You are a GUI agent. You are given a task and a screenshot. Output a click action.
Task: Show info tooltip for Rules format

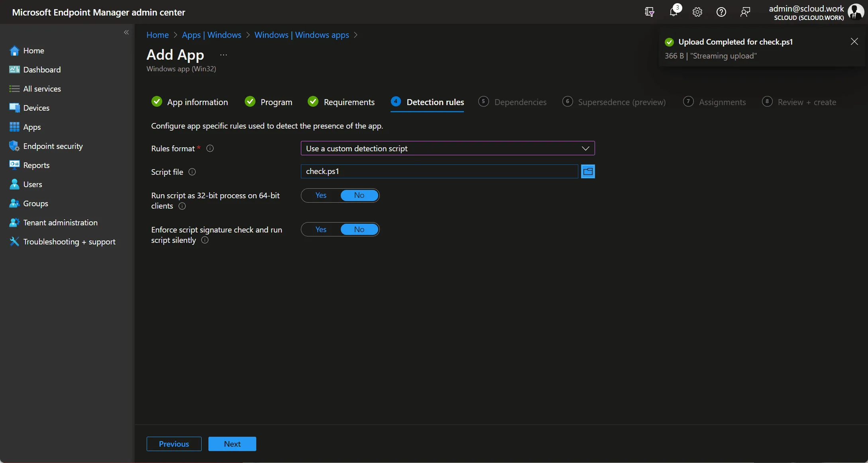210,148
